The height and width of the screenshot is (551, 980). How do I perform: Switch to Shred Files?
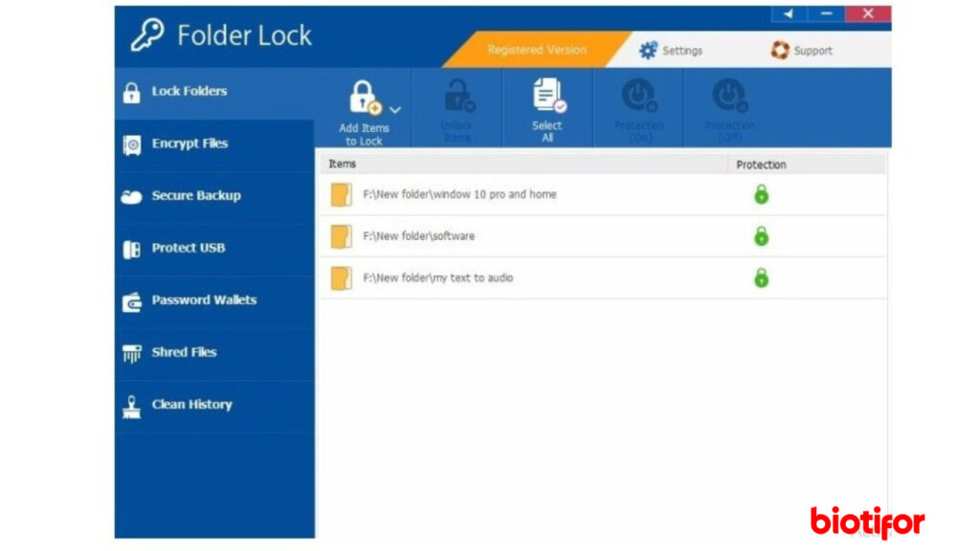[214, 353]
